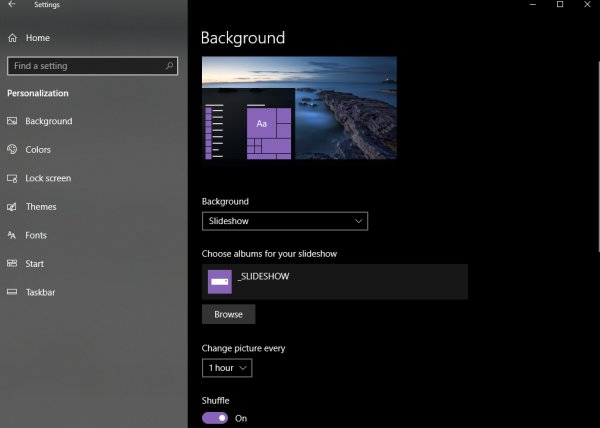The image size is (600, 428).
Task: Click the Taskbar icon in sidebar
Action: click(x=12, y=292)
